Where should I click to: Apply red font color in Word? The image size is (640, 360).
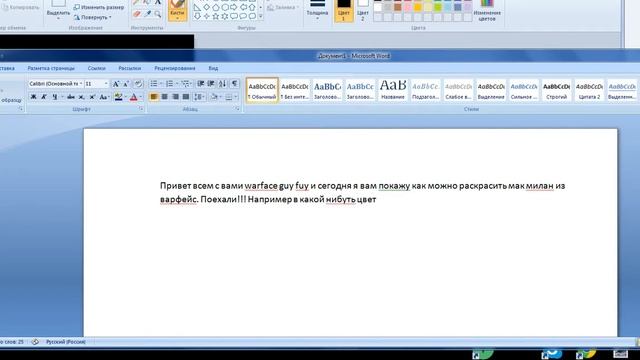(x=133, y=97)
